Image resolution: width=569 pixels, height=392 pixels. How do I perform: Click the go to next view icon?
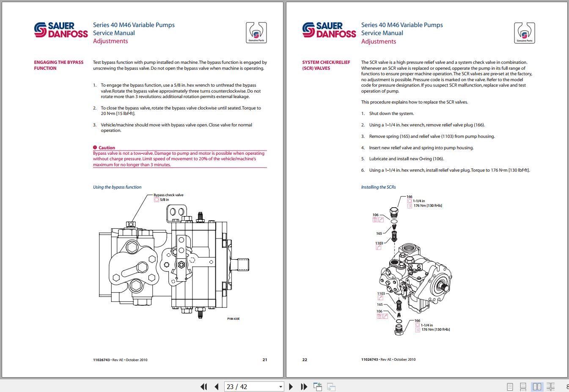click(331, 387)
